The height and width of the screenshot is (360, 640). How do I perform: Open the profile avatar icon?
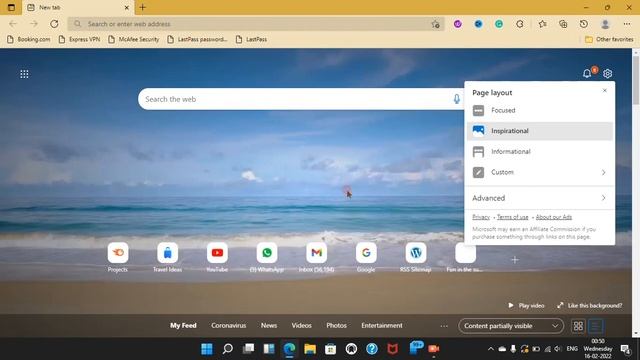point(605,24)
